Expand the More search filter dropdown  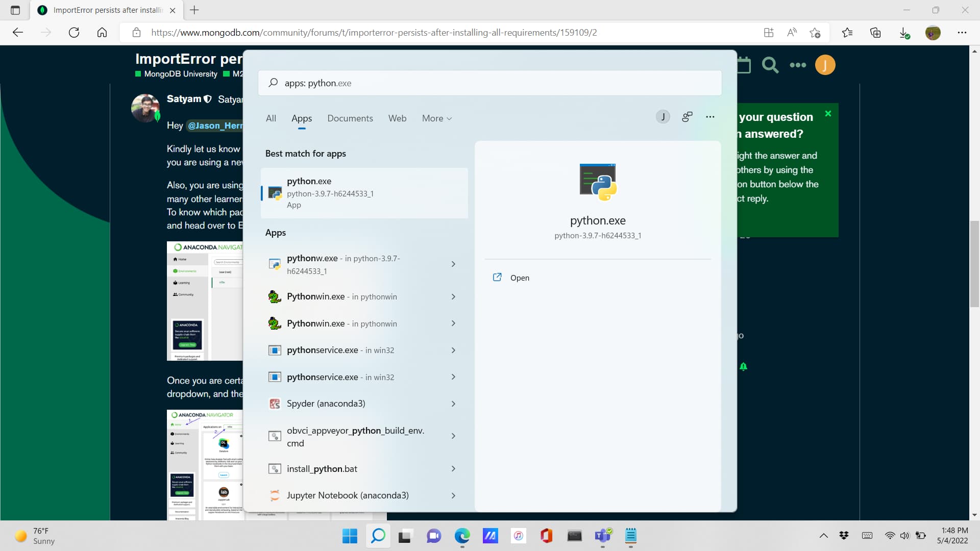(x=436, y=118)
